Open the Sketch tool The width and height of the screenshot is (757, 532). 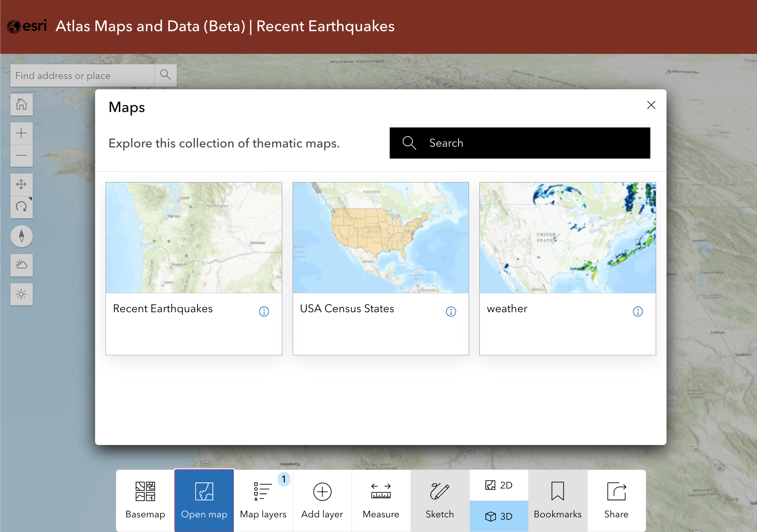pyautogui.click(x=439, y=500)
